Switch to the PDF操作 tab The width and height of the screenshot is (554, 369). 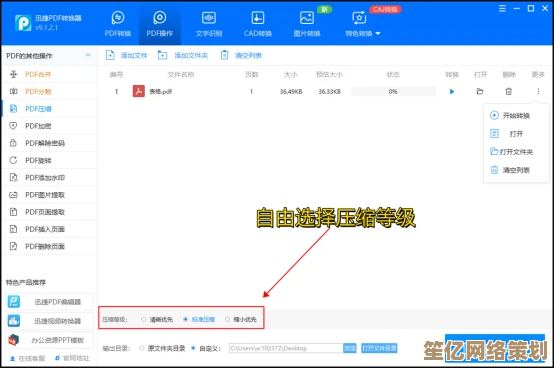(160, 24)
